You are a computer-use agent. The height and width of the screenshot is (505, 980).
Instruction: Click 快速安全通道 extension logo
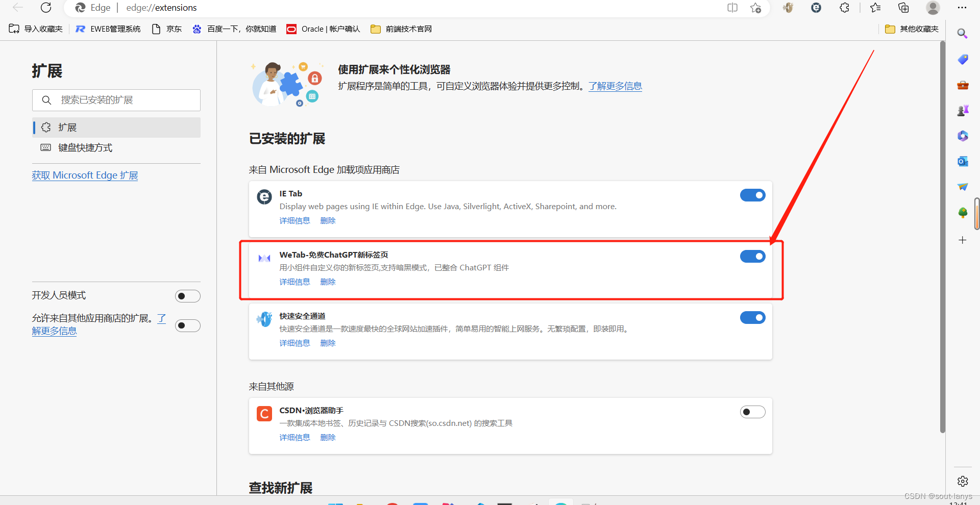point(264,319)
